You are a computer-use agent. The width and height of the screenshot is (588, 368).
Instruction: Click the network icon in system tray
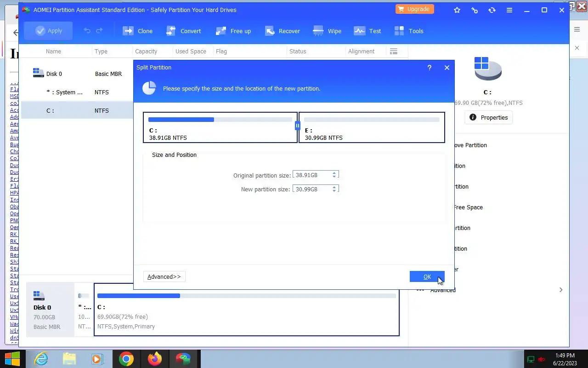[x=531, y=359]
